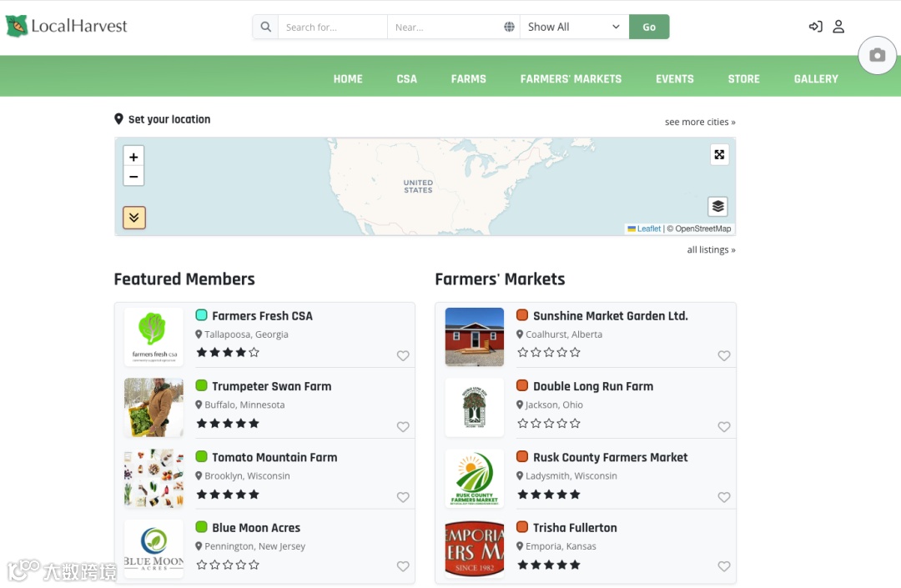Click Farmers Fresh CSA logo thumbnail
The image size is (901, 588).
click(x=154, y=337)
